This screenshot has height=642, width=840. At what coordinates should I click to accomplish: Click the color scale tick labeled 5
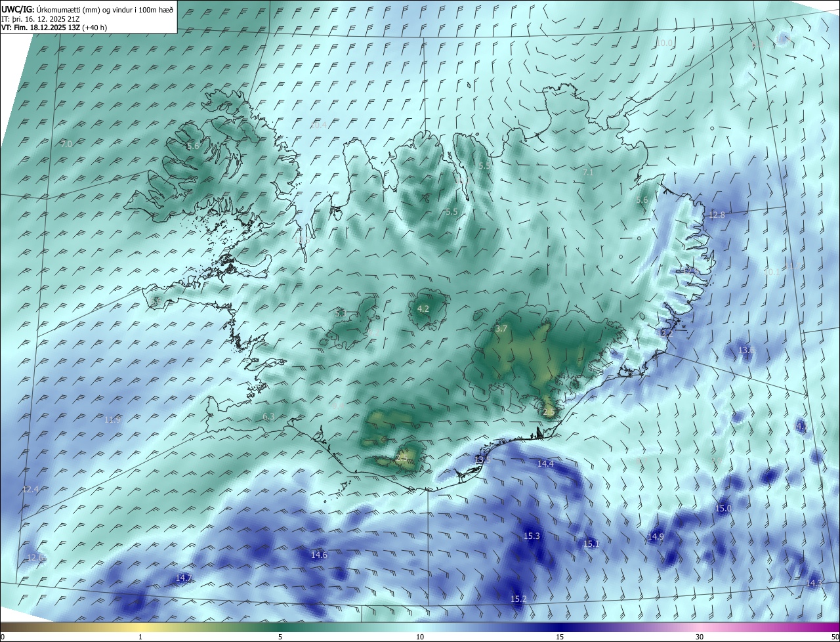click(280, 637)
